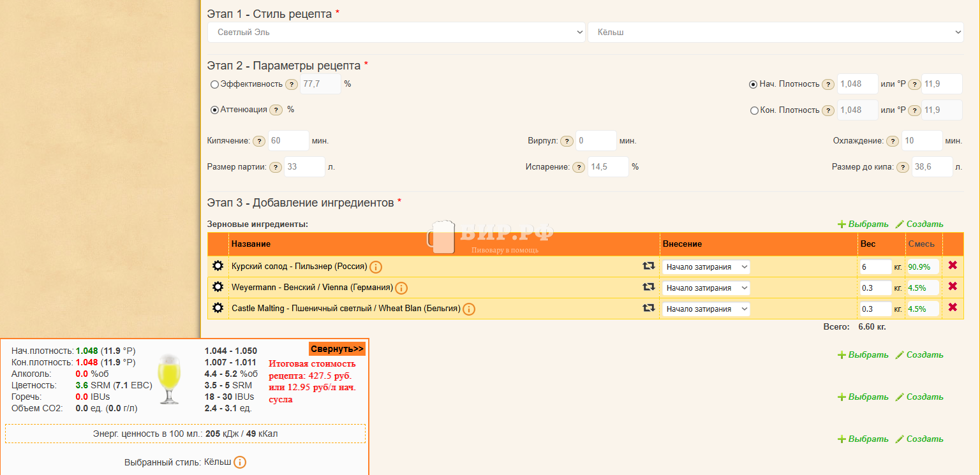
Task: Click the Всего: 6.60 кг. total text
Action: pos(854,326)
